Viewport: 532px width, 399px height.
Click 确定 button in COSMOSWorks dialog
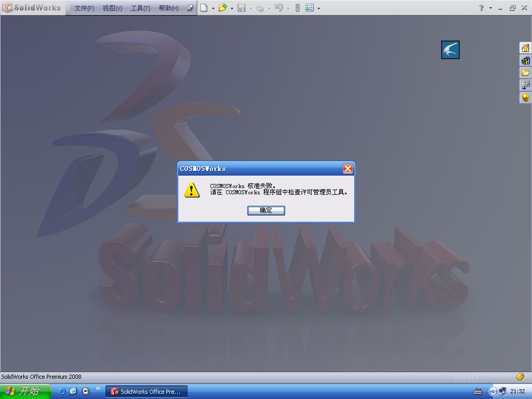pos(266,210)
